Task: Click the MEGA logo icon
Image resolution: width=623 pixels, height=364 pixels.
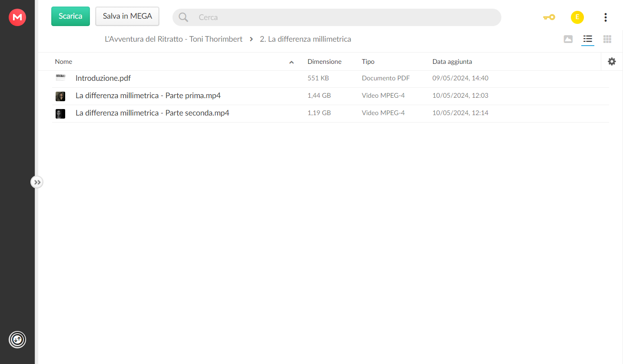Action: click(x=17, y=17)
